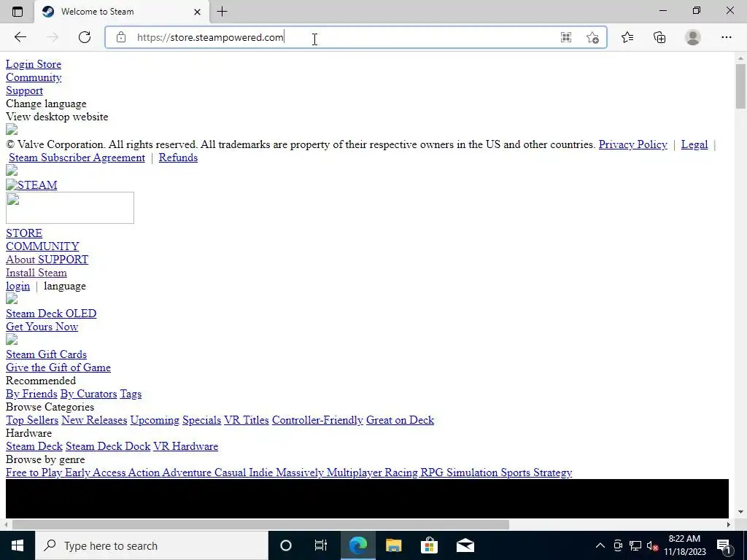The width and height of the screenshot is (747, 560).
Task: Browse the Indie genre
Action: (x=261, y=472)
